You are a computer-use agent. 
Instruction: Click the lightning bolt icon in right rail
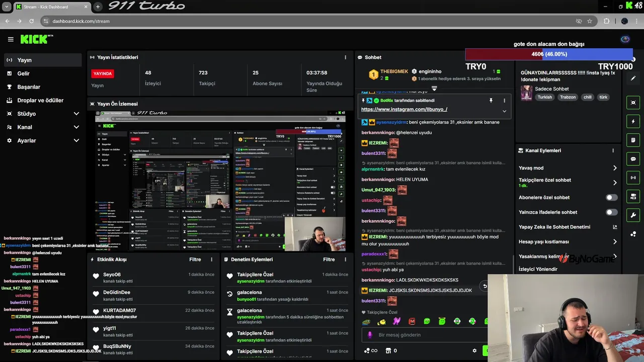[x=633, y=121]
